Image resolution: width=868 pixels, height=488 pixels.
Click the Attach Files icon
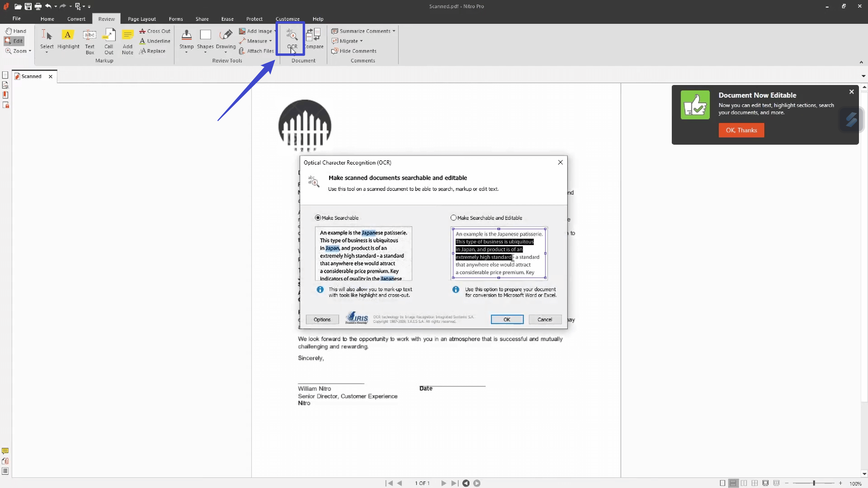point(242,51)
